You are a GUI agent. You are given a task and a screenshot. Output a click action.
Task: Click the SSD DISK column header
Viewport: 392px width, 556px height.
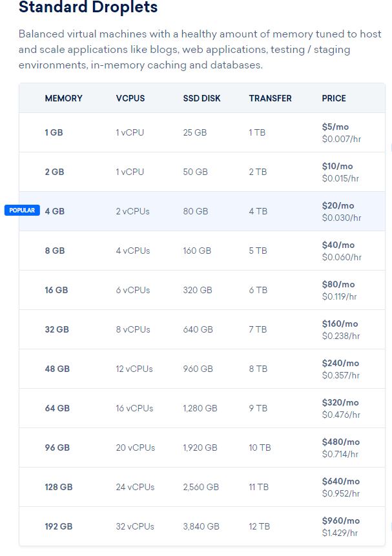pyautogui.click(x=201, y=99)
